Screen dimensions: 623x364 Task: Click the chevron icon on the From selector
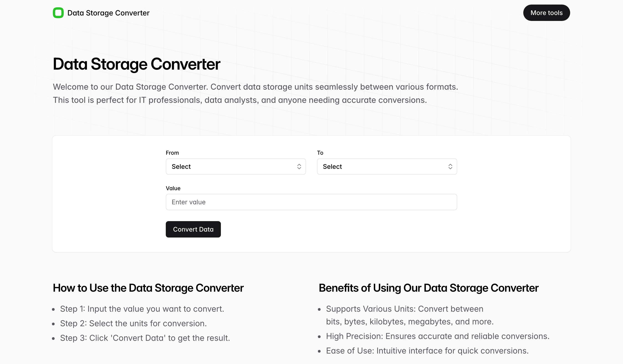pos(299,167)
